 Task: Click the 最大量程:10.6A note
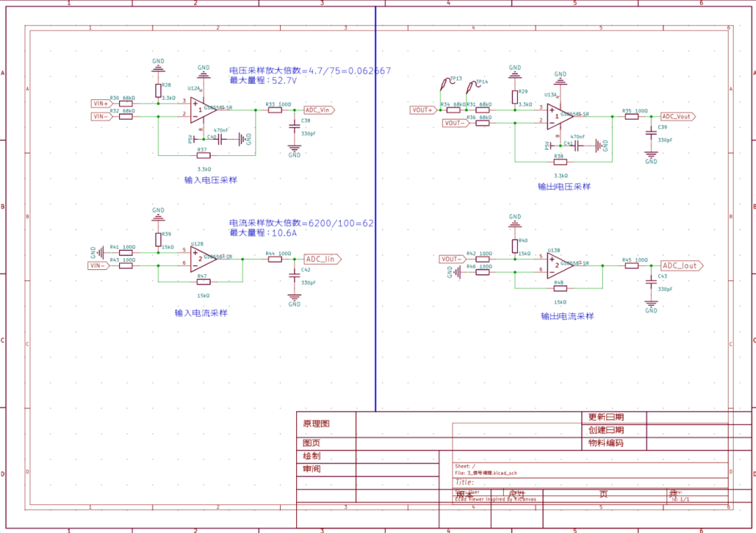[x=262, y=233]
